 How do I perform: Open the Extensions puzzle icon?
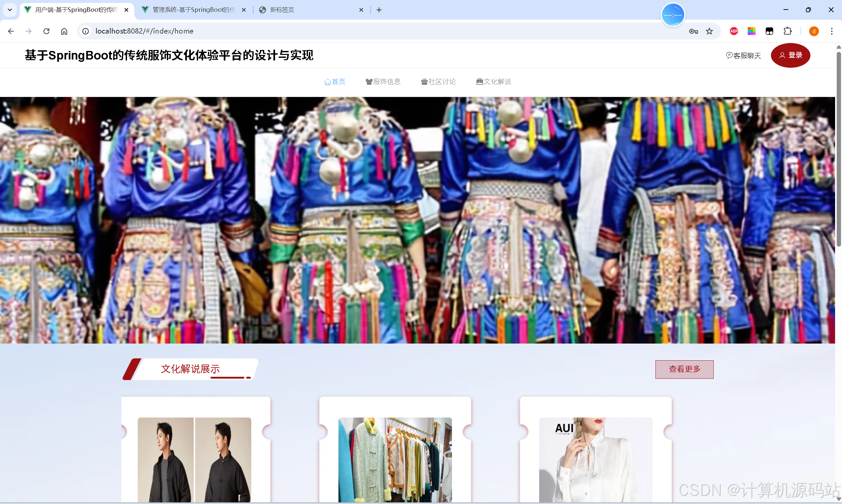(x=787, y=31)
